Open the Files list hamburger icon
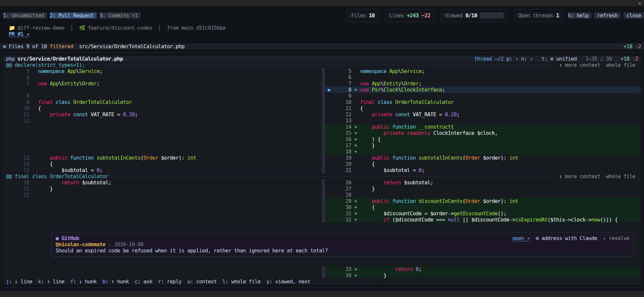This screenshot has height=297, width=644. [x=5, y=47]
